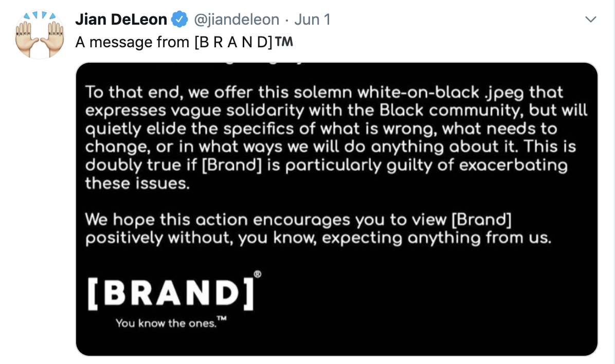The width and height of the screenshot is (615, 364).
Task: Open the tweet options chevron menu
Action: coord(591,20)
